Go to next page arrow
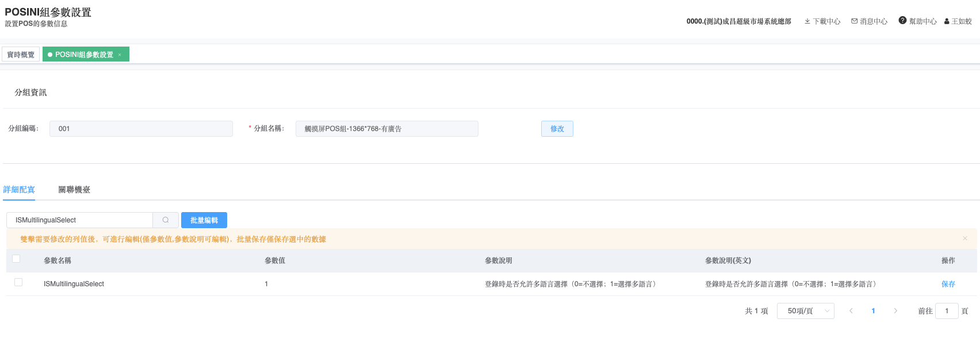 coord(895,311)
